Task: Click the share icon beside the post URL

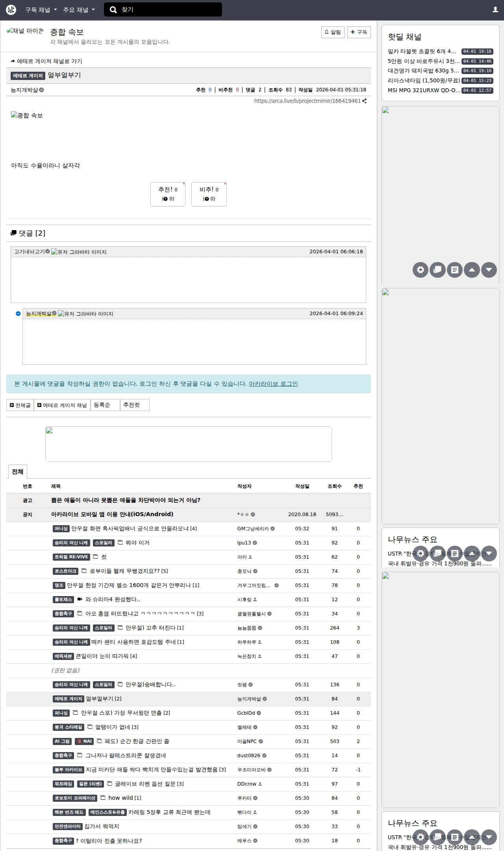Action: (x=364, y=101)
